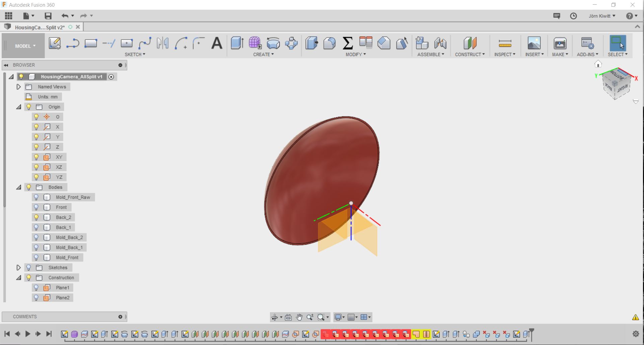Choose the Spline sketch tool
This screenshot has height=345, width=644.
click(x=145, y=44)
